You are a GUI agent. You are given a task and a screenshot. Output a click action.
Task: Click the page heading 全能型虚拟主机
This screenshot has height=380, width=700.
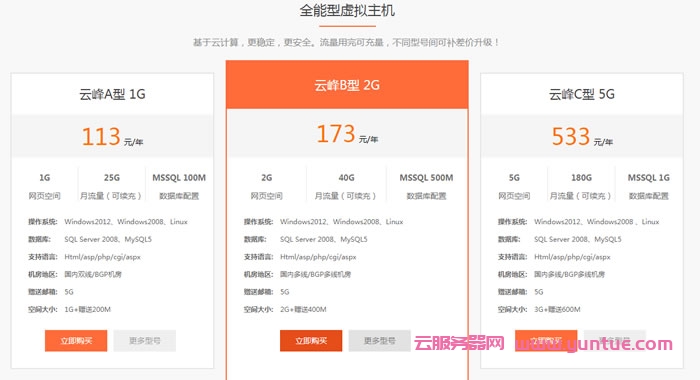click(x=347, y=10)
